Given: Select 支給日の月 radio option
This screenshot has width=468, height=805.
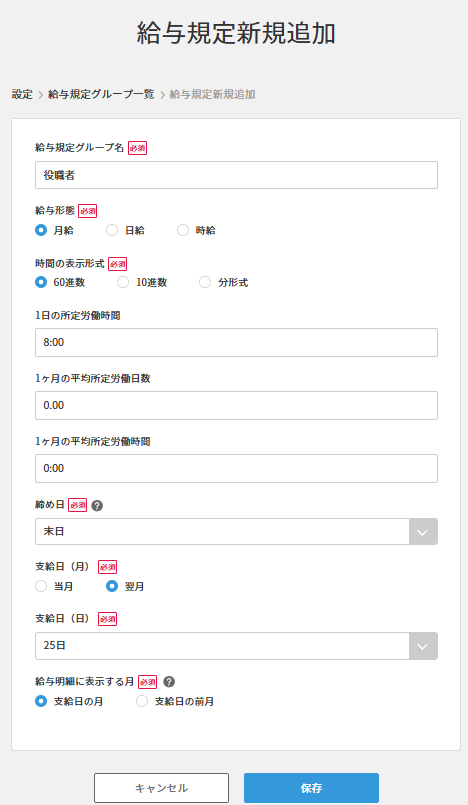Looking at the screenshot, I should pyautogui.click(x=41, y=701).
